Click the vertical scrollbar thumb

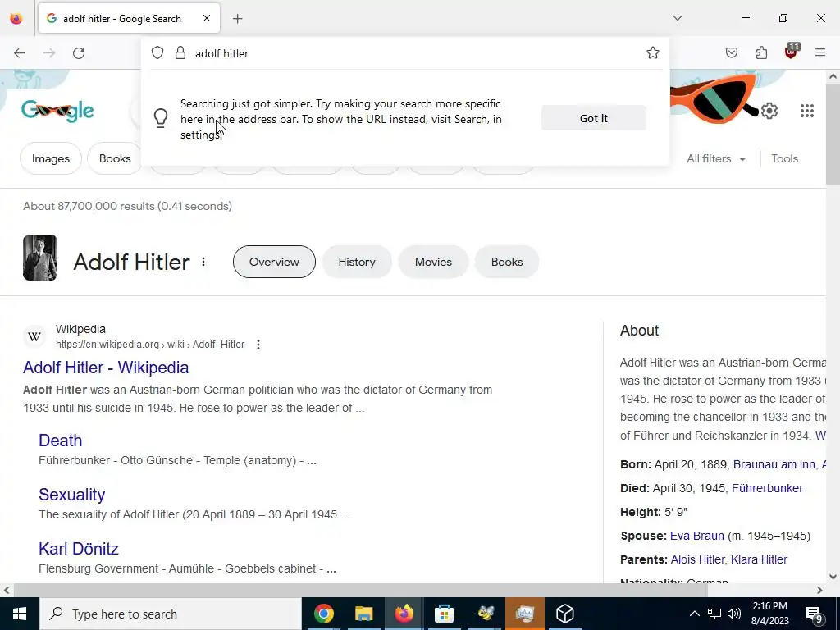(833, 135)
